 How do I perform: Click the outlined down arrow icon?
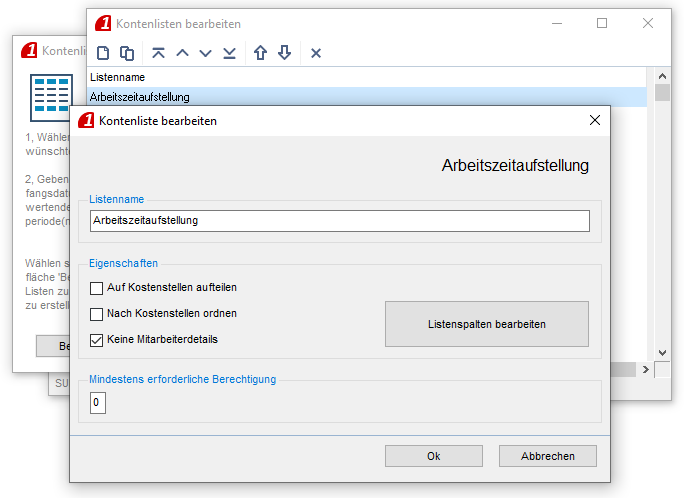click(284, 53)
